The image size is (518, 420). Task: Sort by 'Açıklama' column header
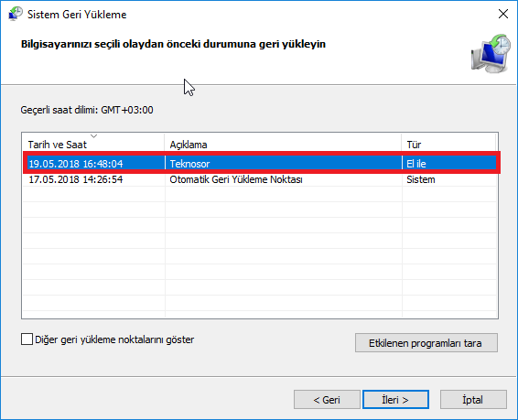tap(283, 144)
